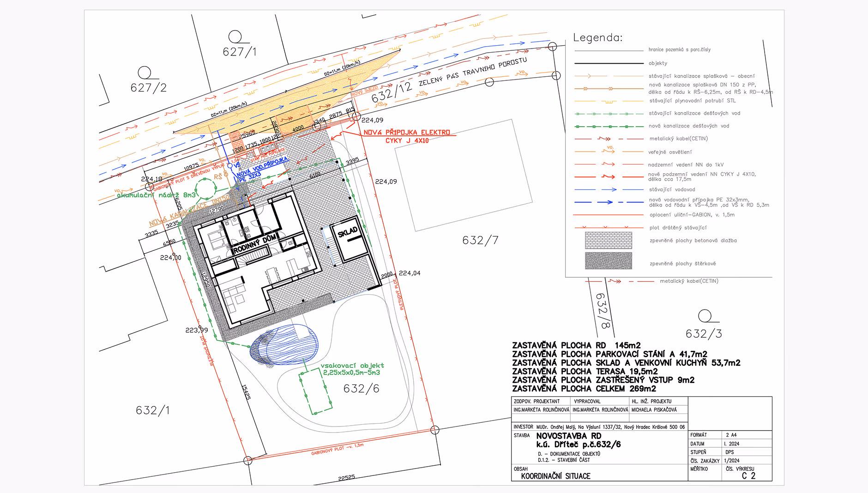Click parcel label '632/3'

(x=704, y=334)
